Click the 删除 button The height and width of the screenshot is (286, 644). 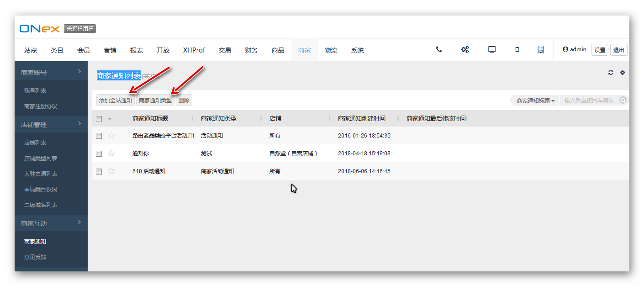pyautogui.click(x=184, y=101)
